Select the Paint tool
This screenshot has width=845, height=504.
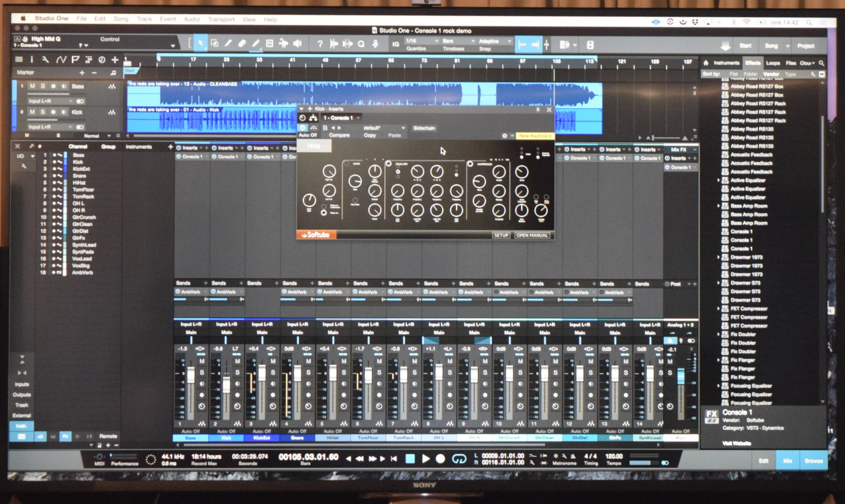(x=256, y=43)
